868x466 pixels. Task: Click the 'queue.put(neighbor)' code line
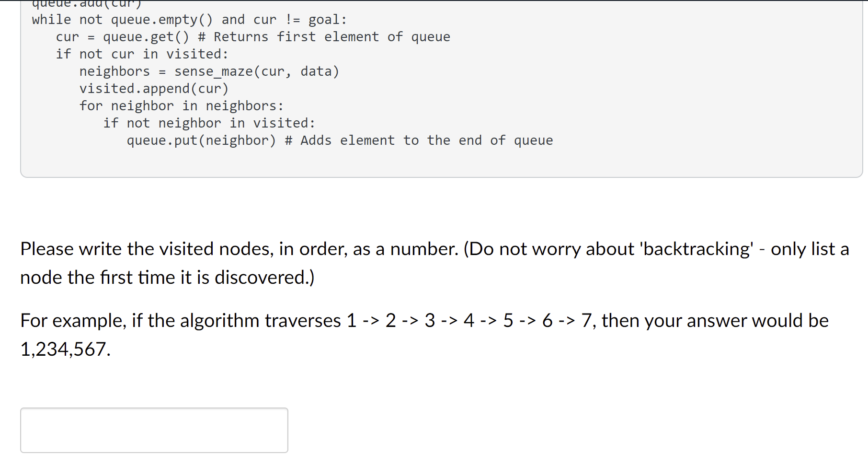click(201, 140)
